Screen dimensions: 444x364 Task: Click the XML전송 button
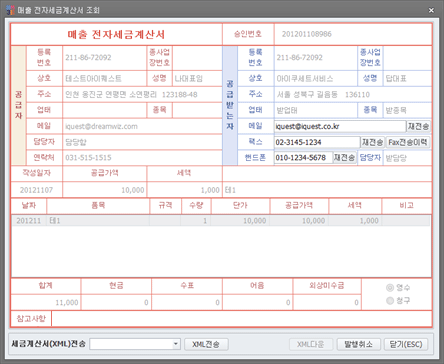click(206, 344)
